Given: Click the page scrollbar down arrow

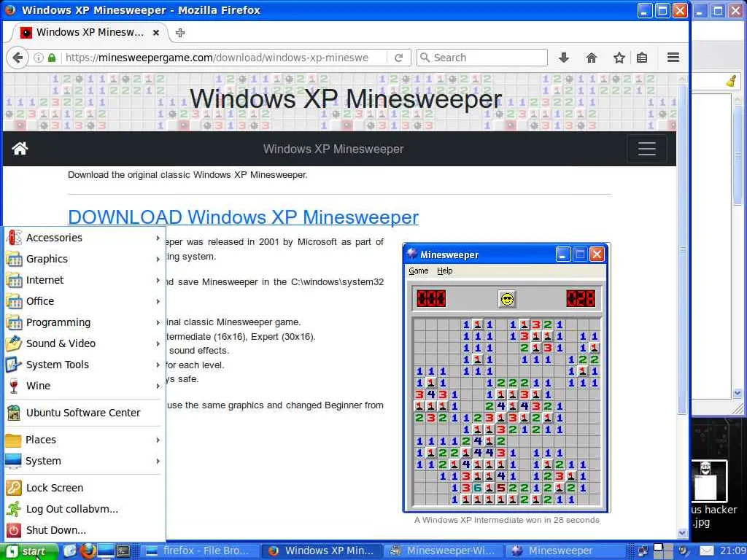Looking at the screenshot, I should 682,533.
